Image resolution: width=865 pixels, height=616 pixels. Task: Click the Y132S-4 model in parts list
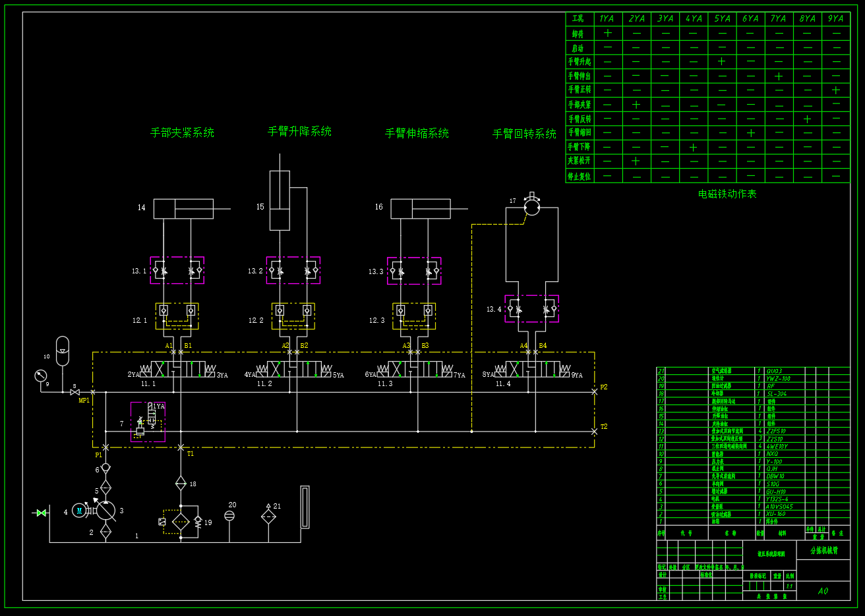(x=777, y=499)
